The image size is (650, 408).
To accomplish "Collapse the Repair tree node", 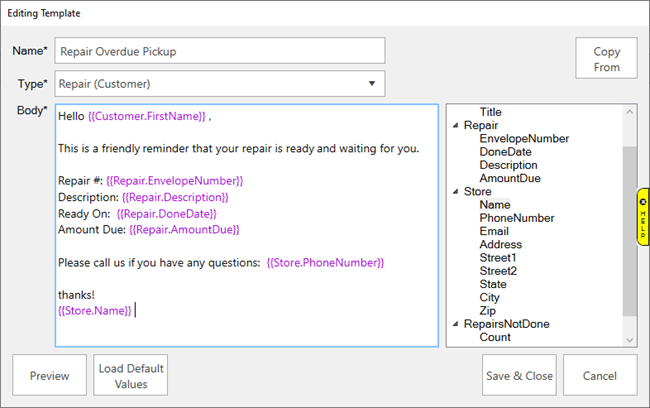I will (x=455, y=126).
